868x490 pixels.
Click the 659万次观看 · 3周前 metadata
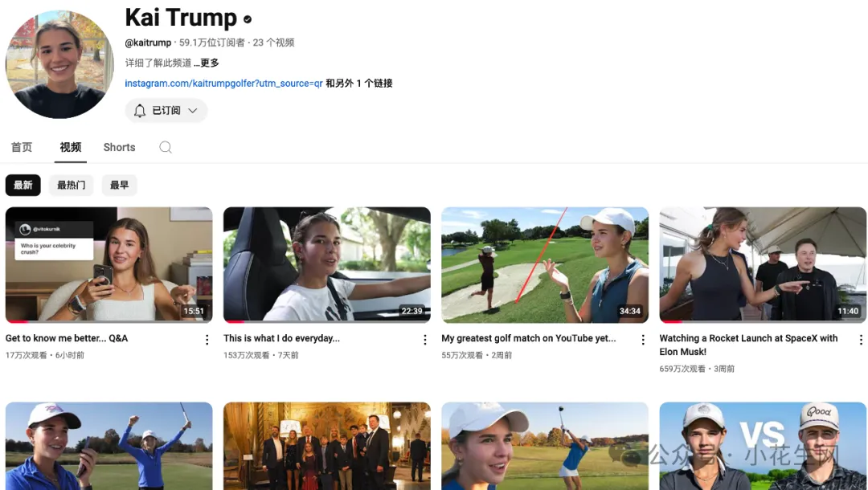click(x=696, y=369)
